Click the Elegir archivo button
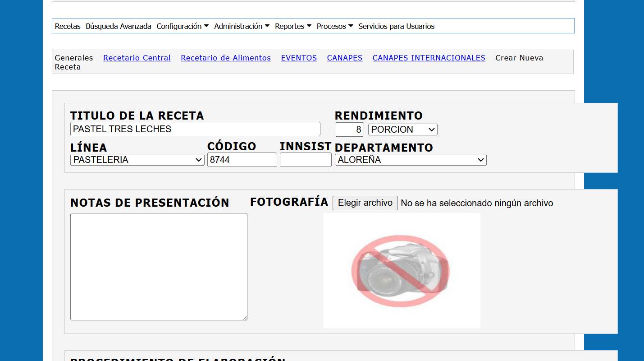This screenshot has height=361, width=644. pos(365,203)
